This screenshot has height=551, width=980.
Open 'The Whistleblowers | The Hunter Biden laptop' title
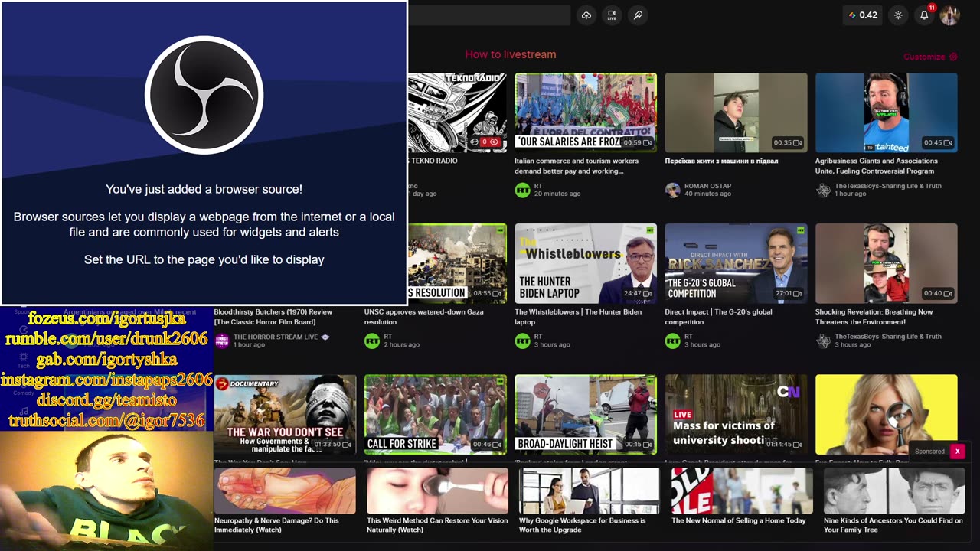click(578, 317)
